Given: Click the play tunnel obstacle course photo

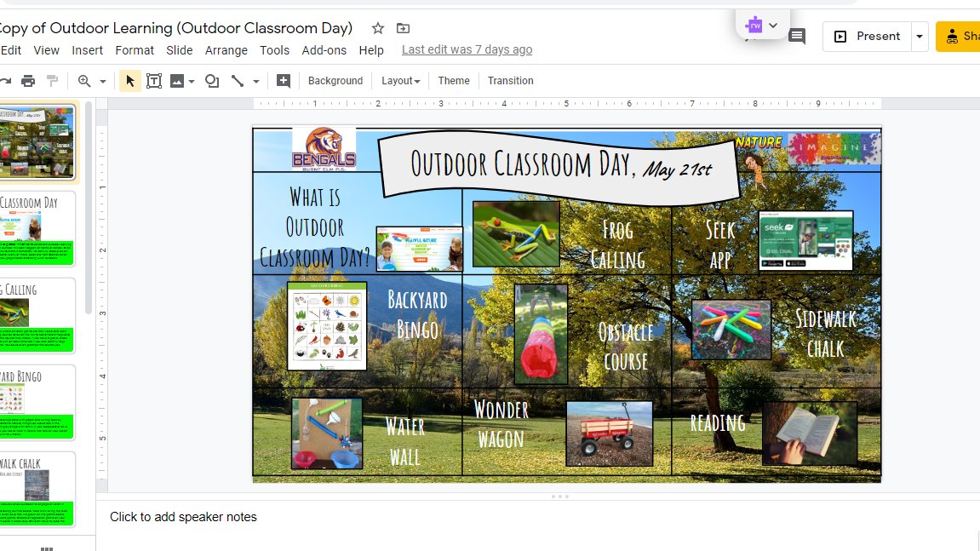Looking at the screenshot, I should (x=541, y=334).
